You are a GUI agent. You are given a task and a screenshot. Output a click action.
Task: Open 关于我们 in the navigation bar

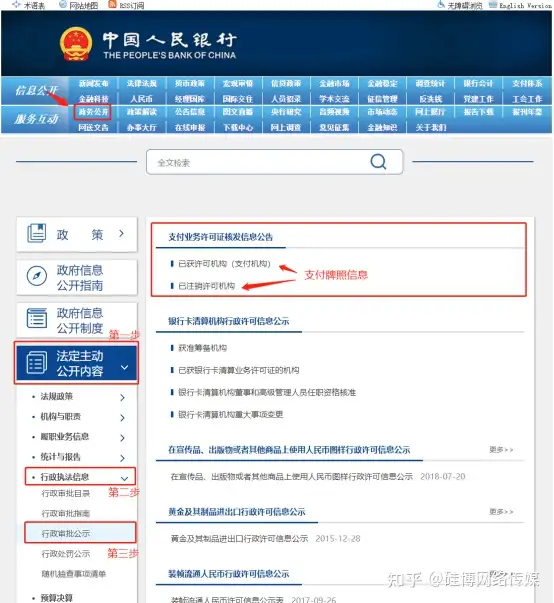click(431, 127)
